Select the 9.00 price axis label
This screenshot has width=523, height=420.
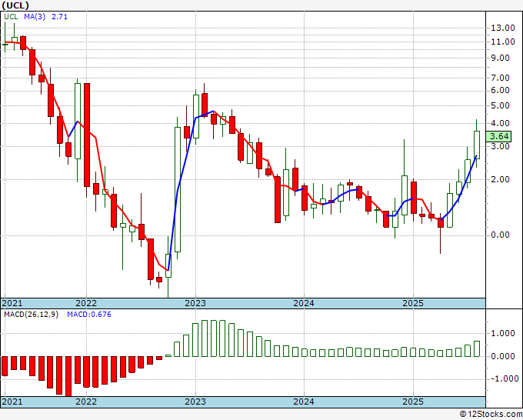(501, 58)
